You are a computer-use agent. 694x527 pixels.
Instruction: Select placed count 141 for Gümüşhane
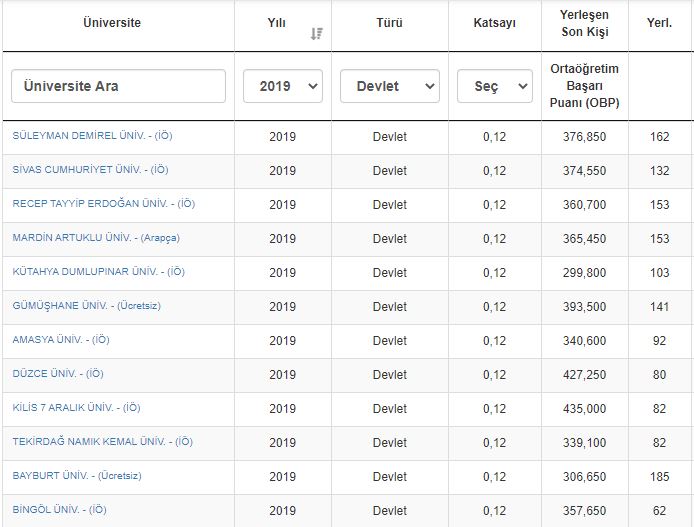(659, 307)
